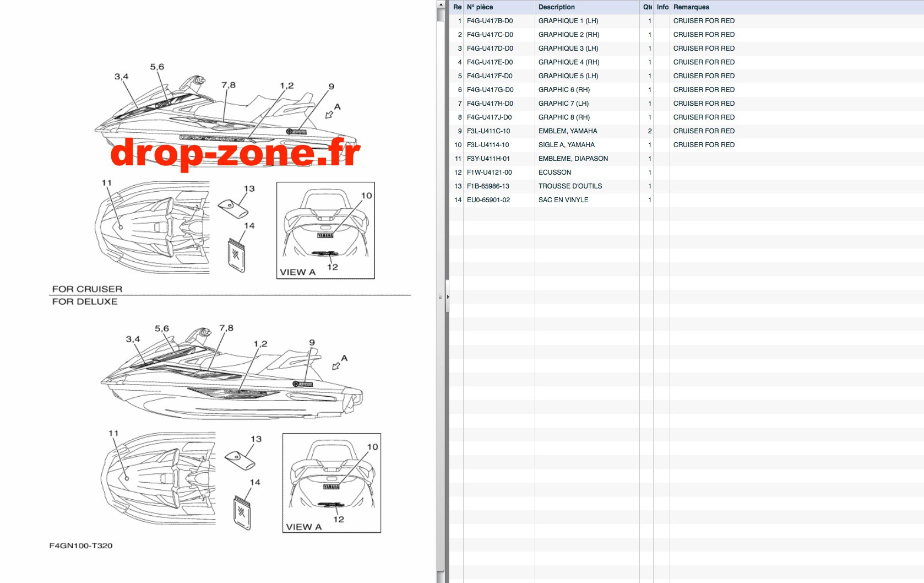Click the lower VIEW A inset diagram
The width and height of the screenshot is (924, 583).
click(x=331, y=483)
